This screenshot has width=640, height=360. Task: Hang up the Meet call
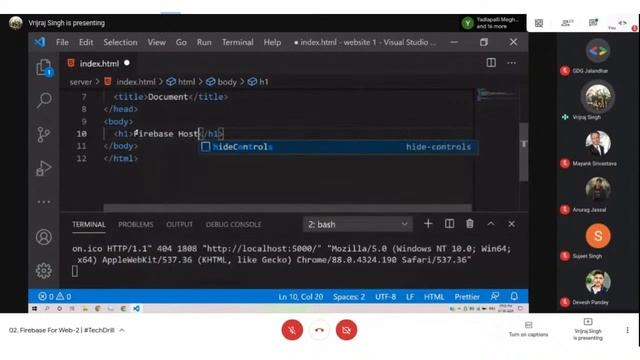click(319, 330)
